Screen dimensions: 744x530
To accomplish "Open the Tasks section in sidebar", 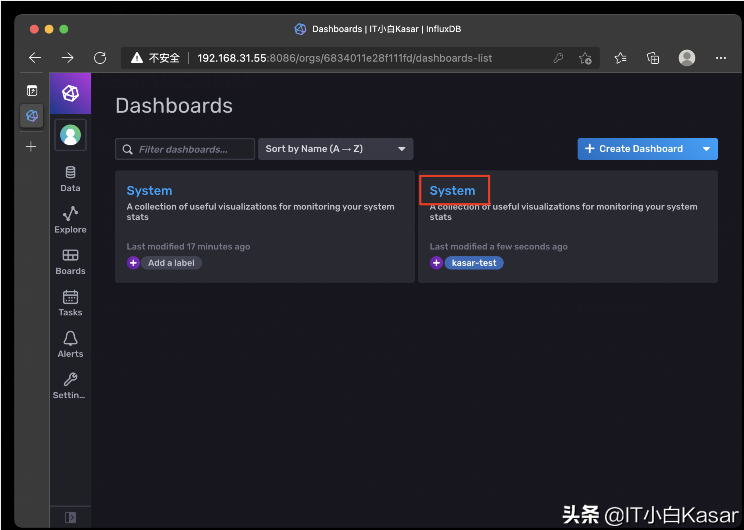I will 70,303.
